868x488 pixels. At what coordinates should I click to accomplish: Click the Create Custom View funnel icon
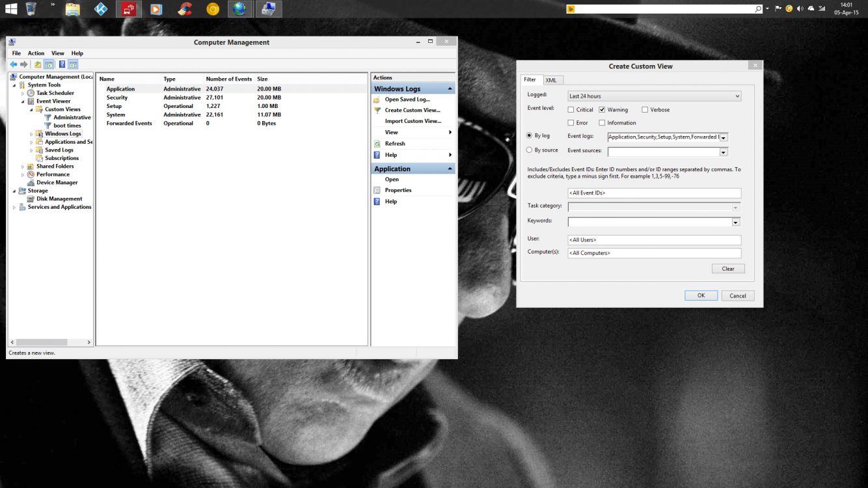pos(377,110)
